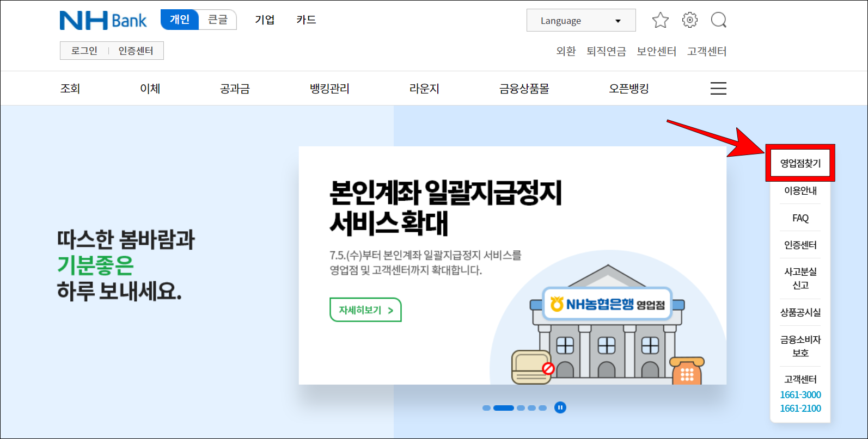Open 뱅킹관리 menu
The width and height of the screenshot is (868, 439).
click(x=329, y=89)
